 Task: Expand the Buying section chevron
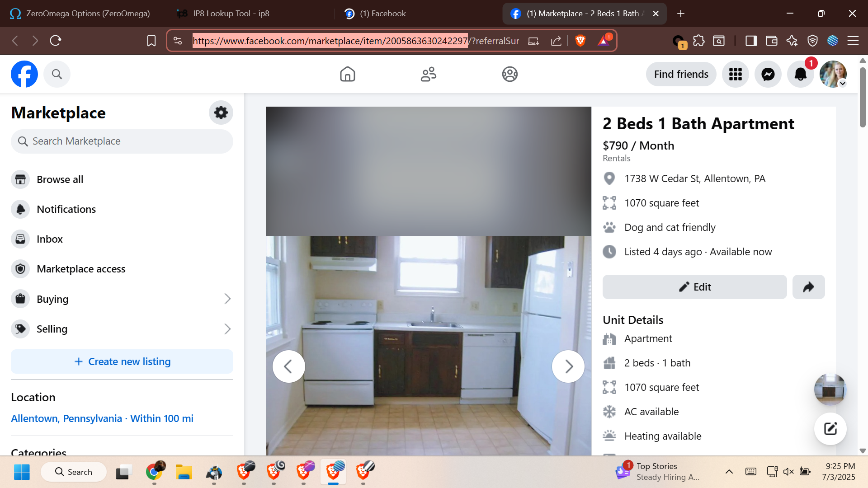click(227, 299)
